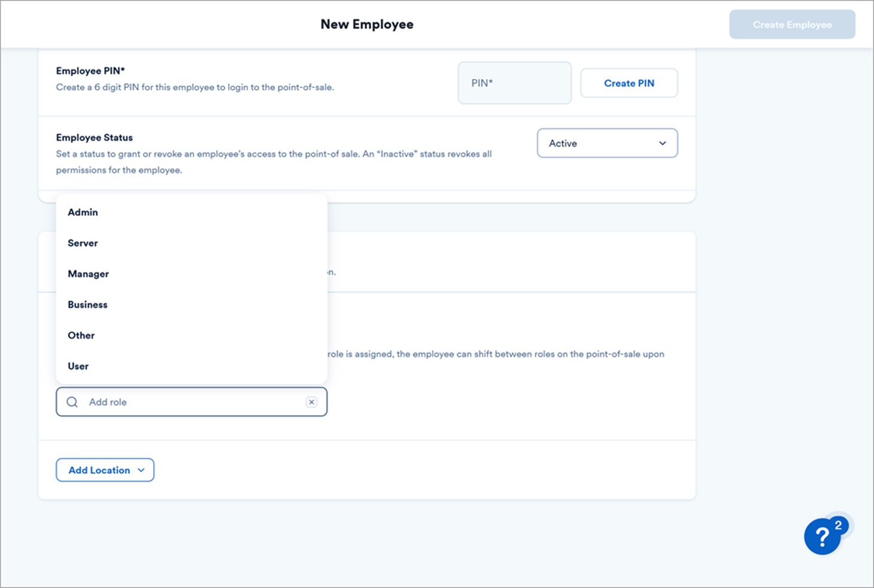Screen dimensions: 874x588
Task: Click inside the Add role search box
Action: 180,401
